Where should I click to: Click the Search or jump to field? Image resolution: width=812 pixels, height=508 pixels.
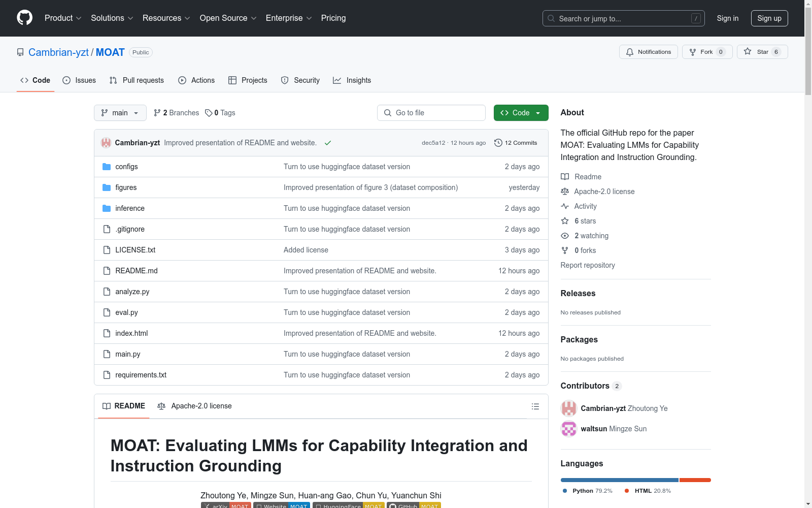pyautogui.click(x=623, y=18)
